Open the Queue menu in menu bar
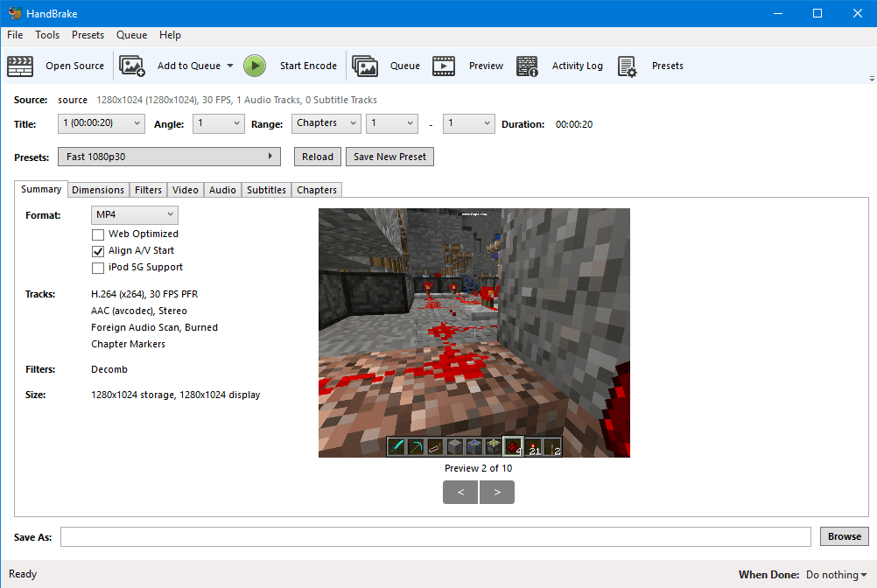The image size is (877, 588). click(131, 35)
